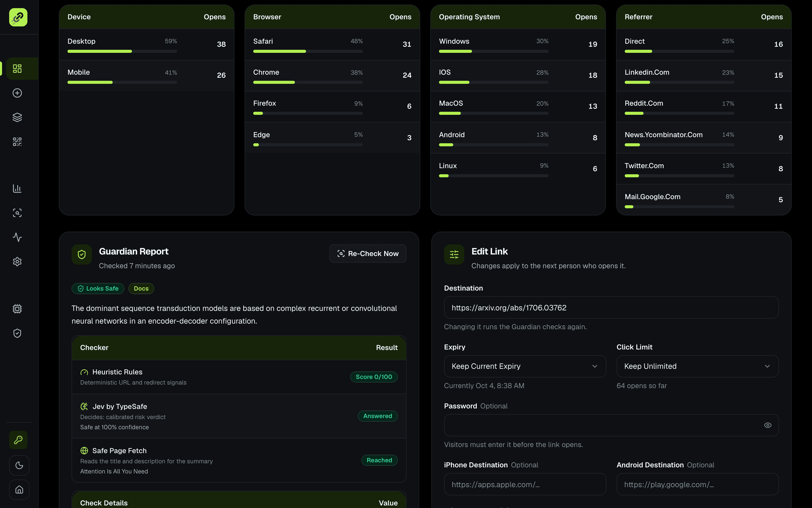Open the settings gear sidebar icon

(x=17, y=262)
